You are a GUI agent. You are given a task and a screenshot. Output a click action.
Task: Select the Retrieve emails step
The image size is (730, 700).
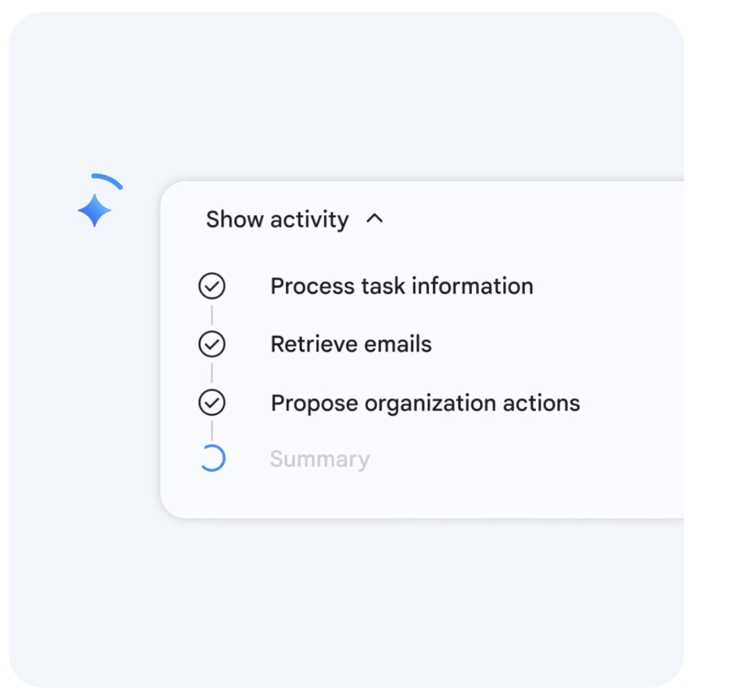(x=351, y=344)
